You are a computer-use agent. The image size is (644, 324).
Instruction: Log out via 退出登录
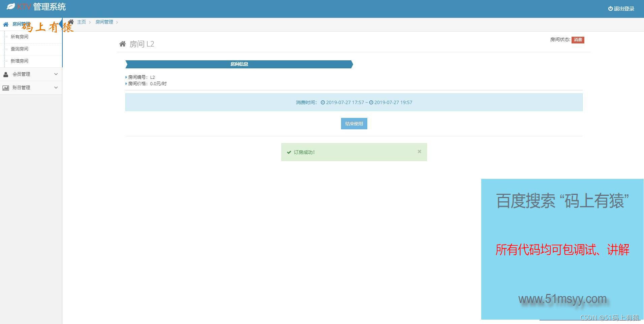pyautogui.click(x=624, y=9)
